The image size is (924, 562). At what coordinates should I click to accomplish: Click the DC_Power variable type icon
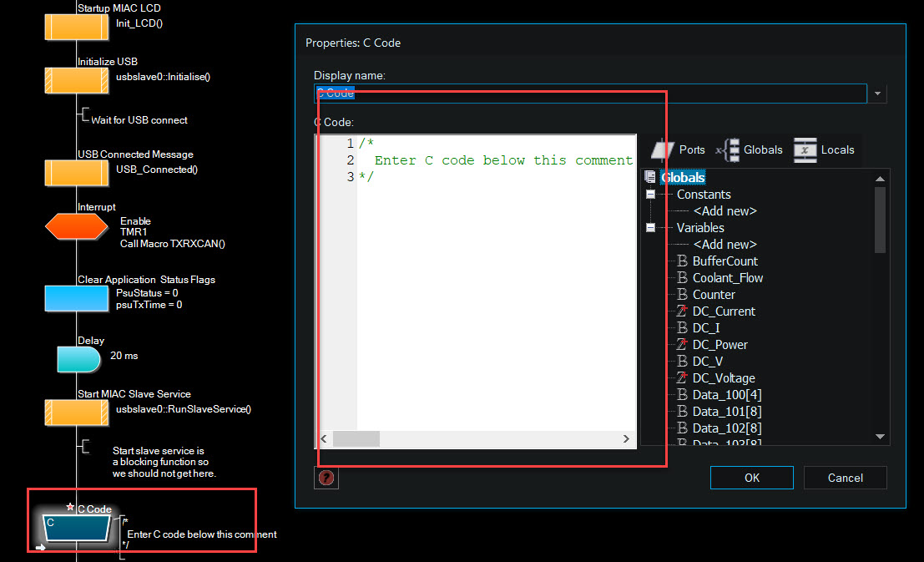683,344
